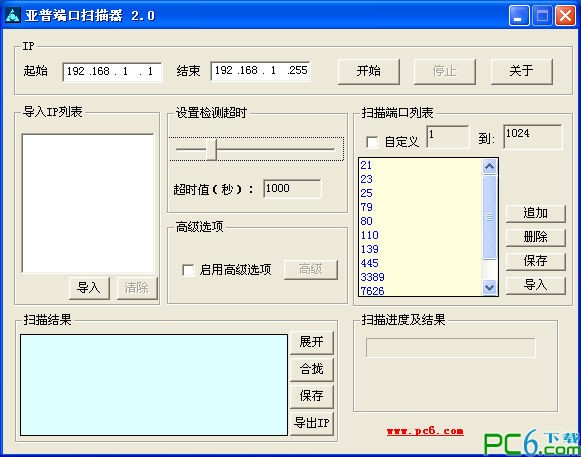Click the timeout slider thumb
581x457 pixels.
pos(211,149)
